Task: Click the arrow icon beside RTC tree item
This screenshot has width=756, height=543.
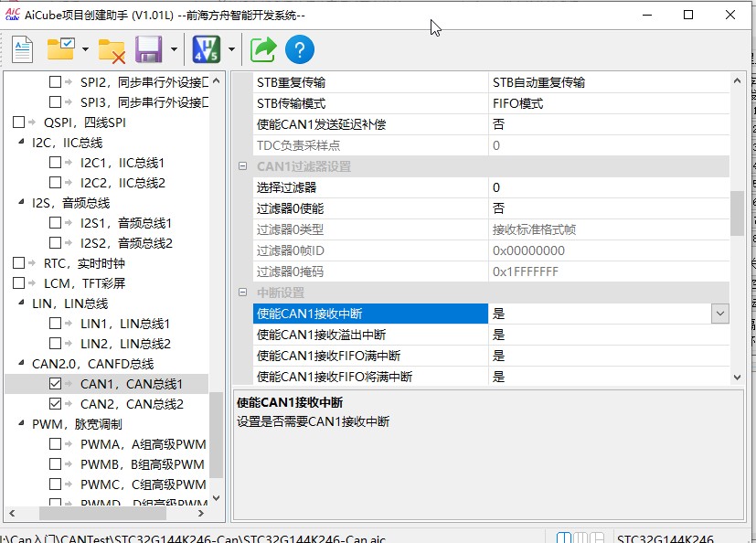Action: click(32, 263)
